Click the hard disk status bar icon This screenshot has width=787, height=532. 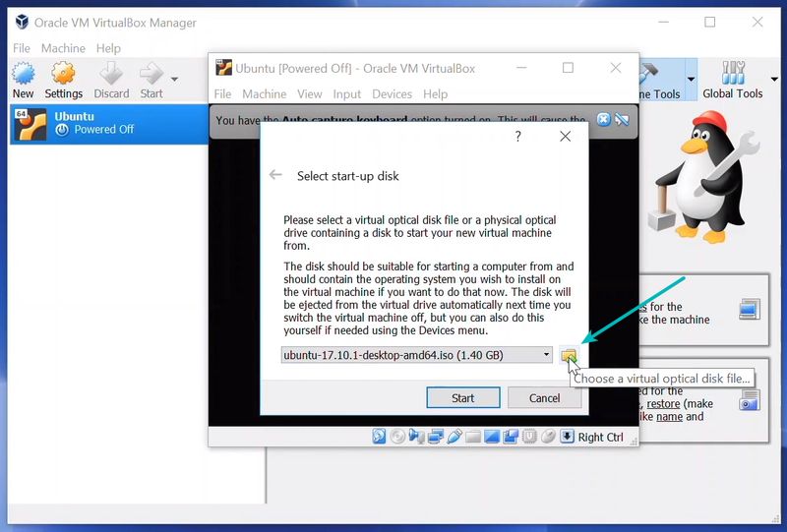(379, 437)
